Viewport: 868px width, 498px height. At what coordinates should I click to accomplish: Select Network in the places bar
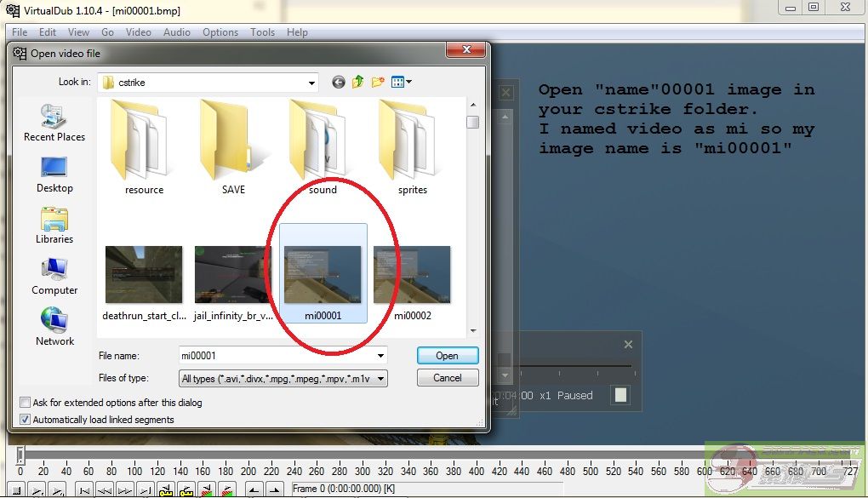54,327
